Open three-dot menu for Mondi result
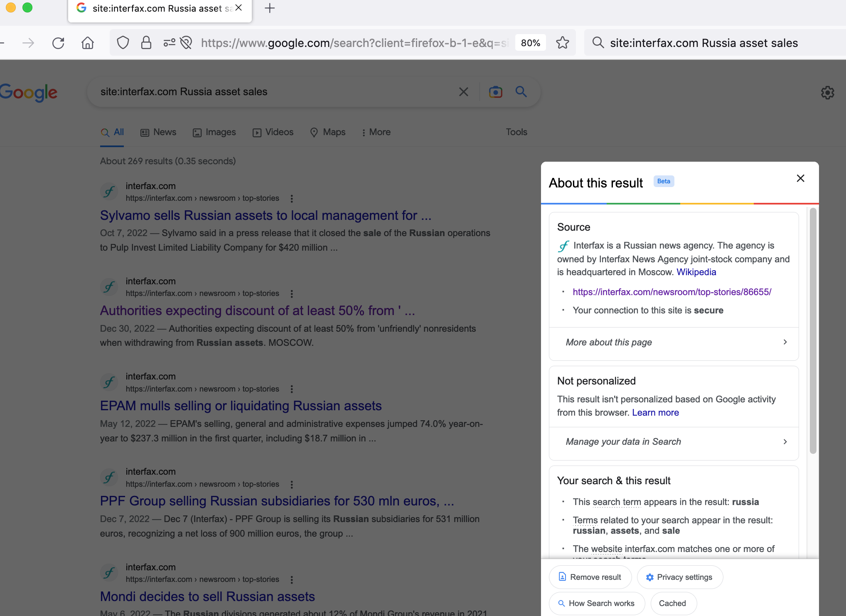 [x=292, y=580]
